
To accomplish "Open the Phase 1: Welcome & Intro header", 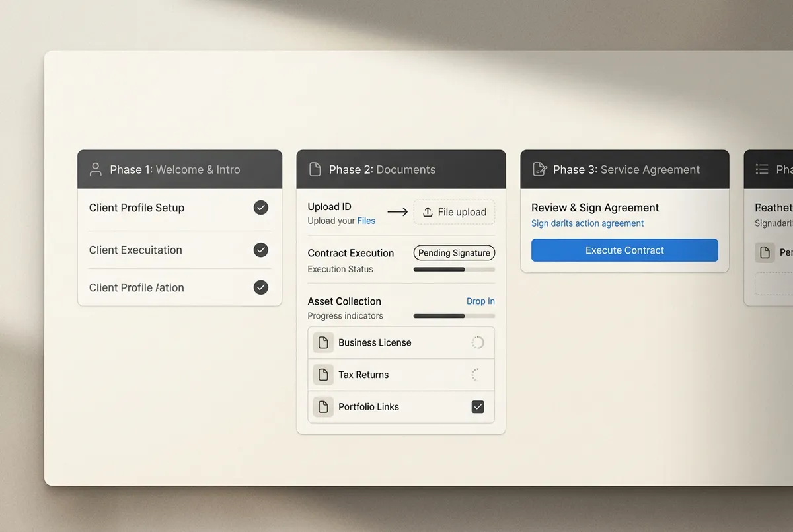I will (x=180, y=169).
